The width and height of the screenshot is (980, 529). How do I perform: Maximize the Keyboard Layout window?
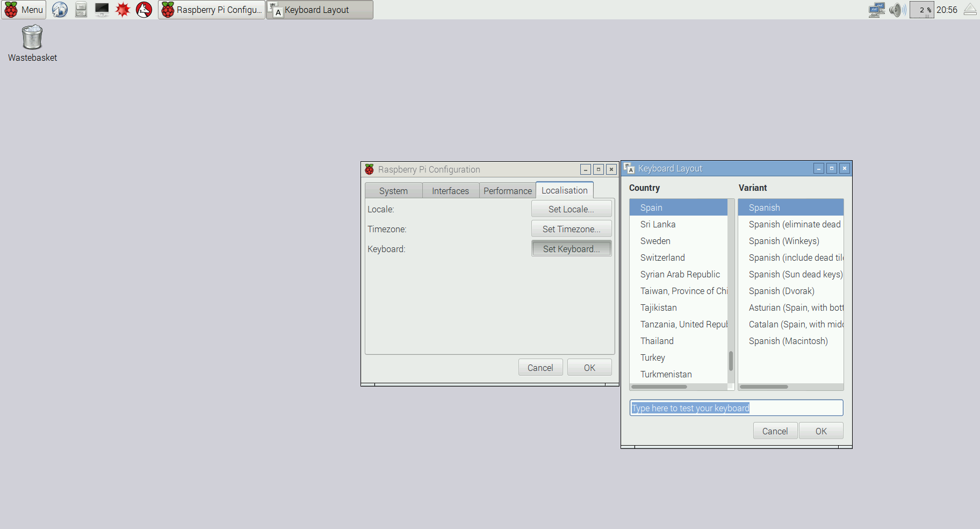[832, 168]
